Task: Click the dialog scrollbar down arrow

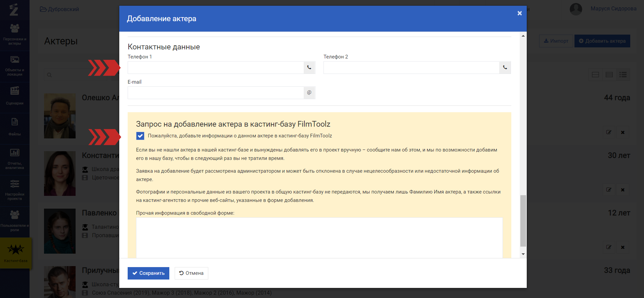Action: pos(523,254)
